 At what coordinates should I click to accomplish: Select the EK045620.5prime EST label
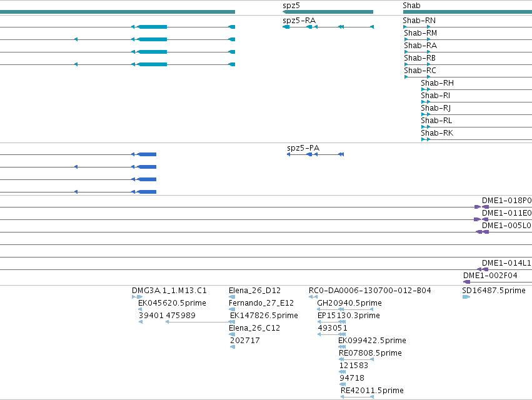tap(172, 303)
